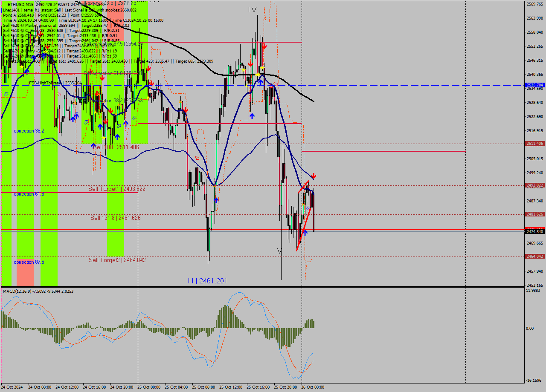Viewport: 546px width, 392px height.
Task: Click the red 2511.406 price tag
Action: (x=535, y=144)
